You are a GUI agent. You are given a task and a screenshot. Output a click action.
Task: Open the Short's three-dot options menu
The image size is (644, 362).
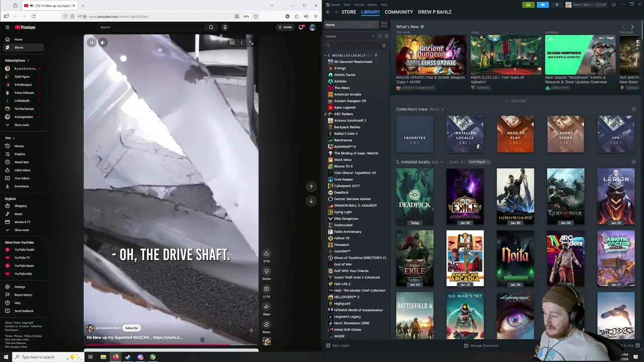(x=242, y=43)
